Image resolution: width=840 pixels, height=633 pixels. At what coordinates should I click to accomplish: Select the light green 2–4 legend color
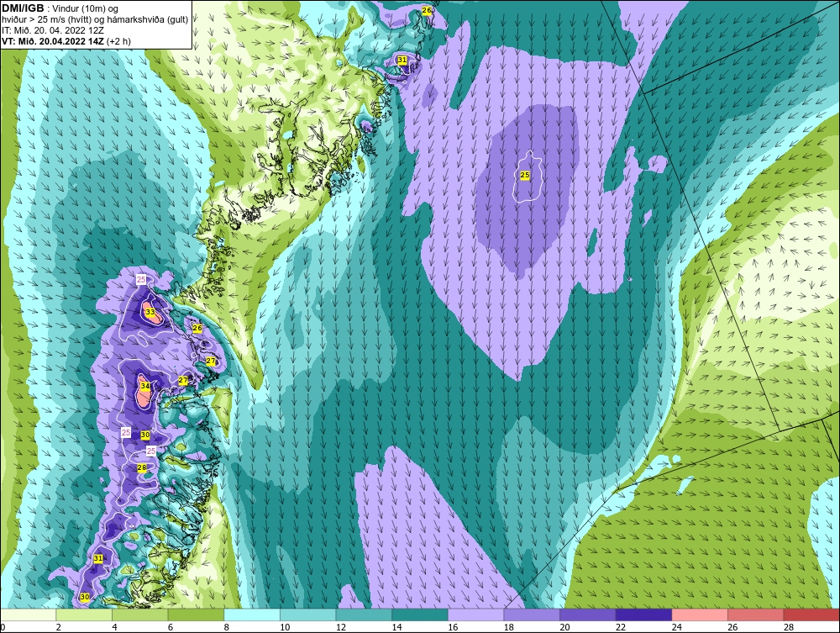[x=84, y=615]
